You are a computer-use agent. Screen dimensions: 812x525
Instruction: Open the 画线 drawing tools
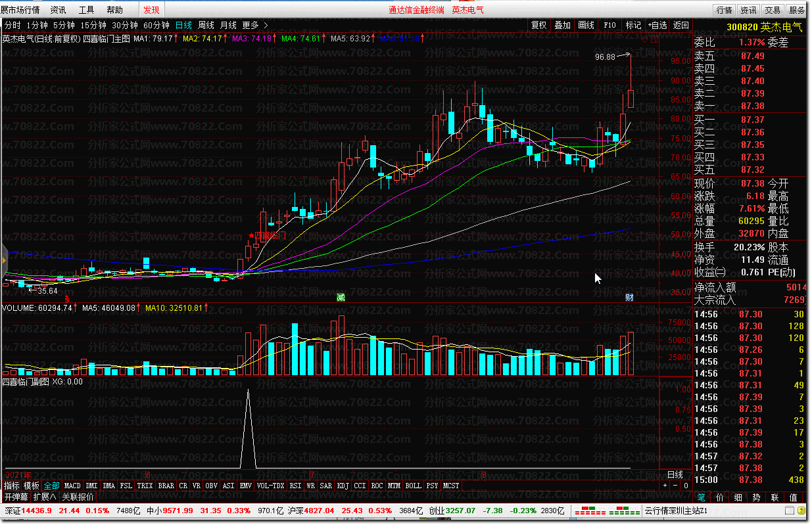[586, 26]
